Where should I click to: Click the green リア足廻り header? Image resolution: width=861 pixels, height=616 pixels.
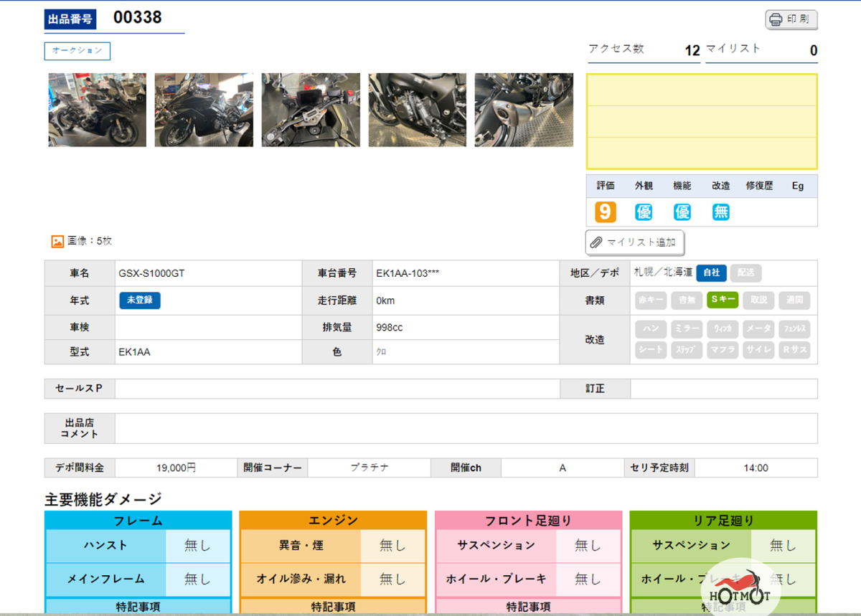click(723, 521)
